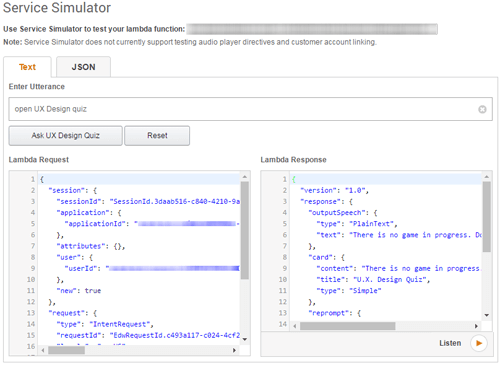Screen dimensions: 500x368
Task: Select the Text tab
Action: (x=27, y=67)
